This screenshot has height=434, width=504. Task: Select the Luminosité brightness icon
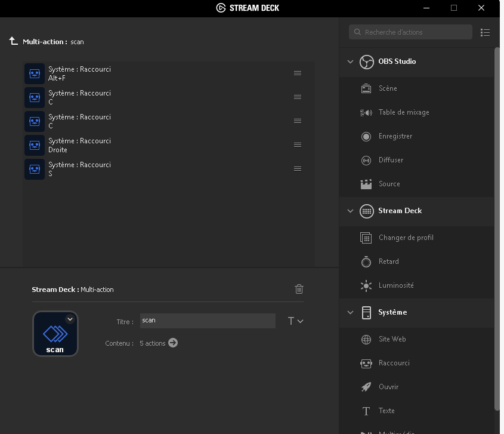point(366,286)
